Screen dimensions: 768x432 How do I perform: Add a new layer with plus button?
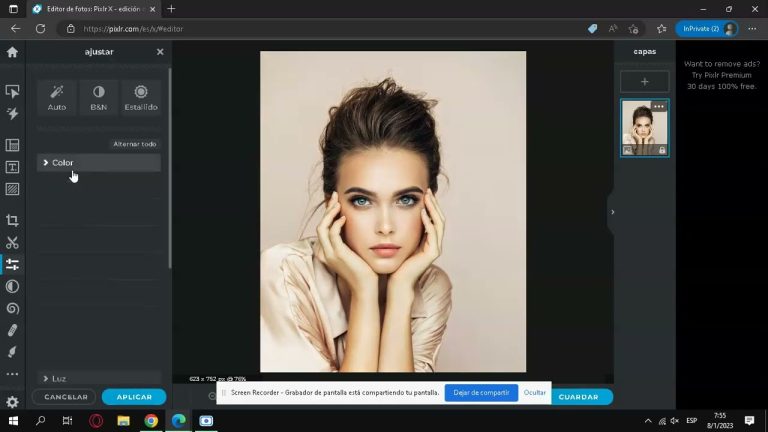644,82
